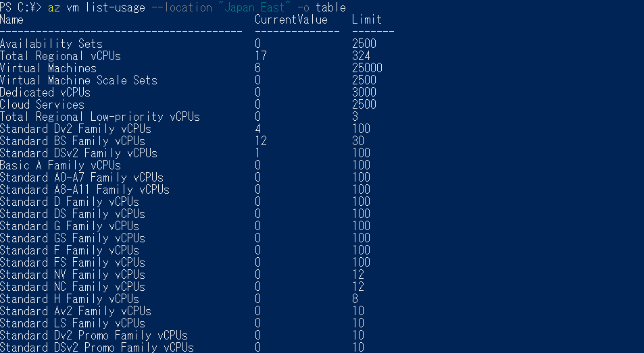Click 'Total Regional Low-priority vCPUs' text

tap(100, 117)
